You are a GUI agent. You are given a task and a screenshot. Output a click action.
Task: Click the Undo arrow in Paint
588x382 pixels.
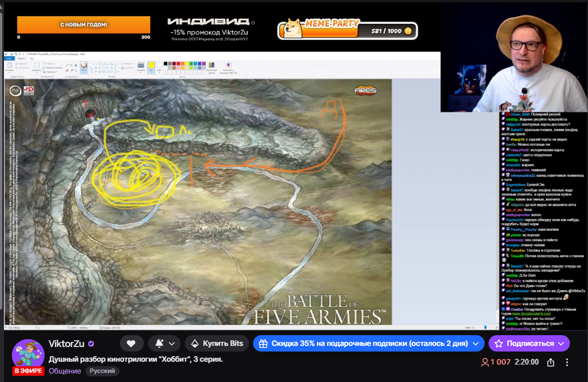pos(16,54)
